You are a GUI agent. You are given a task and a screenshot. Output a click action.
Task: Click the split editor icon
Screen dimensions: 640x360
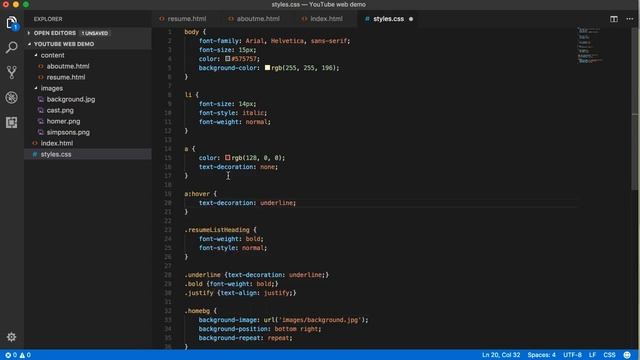[x=613, y=19]
